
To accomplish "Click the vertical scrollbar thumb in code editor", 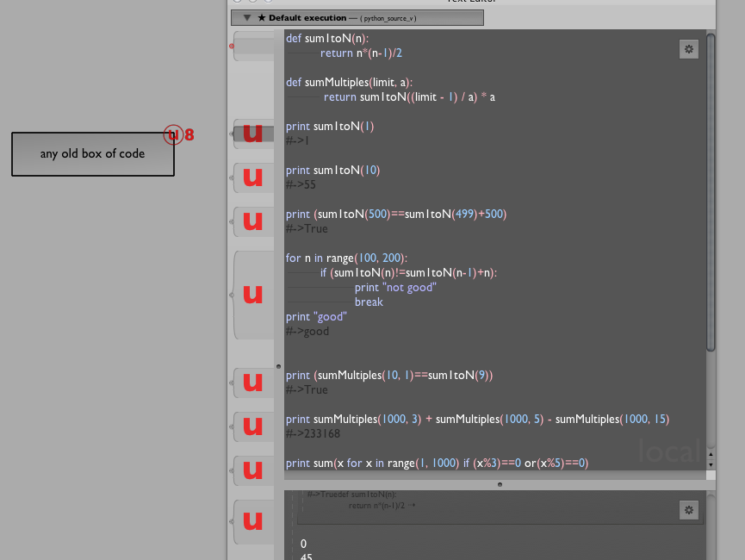I will [x=710, y=190].
